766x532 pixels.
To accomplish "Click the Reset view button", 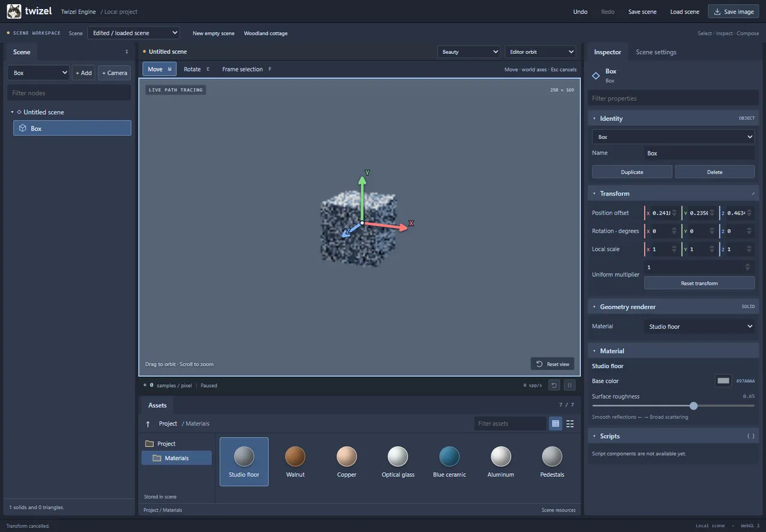I will 552,364.
